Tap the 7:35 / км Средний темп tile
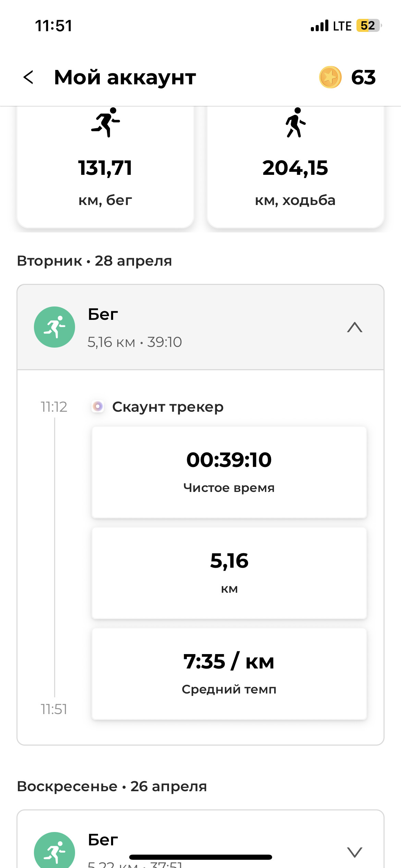The image size is (401, 868). pyautogui.click(x=229, y=674)
